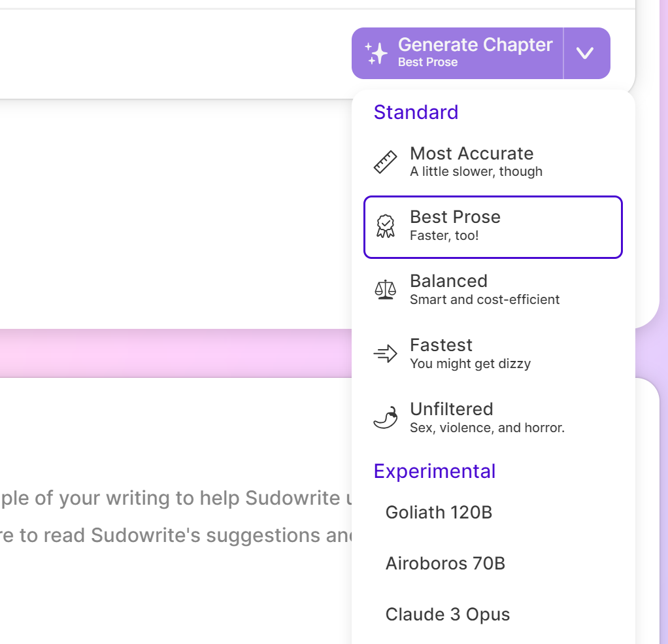Select the Most Accurate option
Image resolution: width=668 pixels, height=644 pixels.
click(493, 162)
